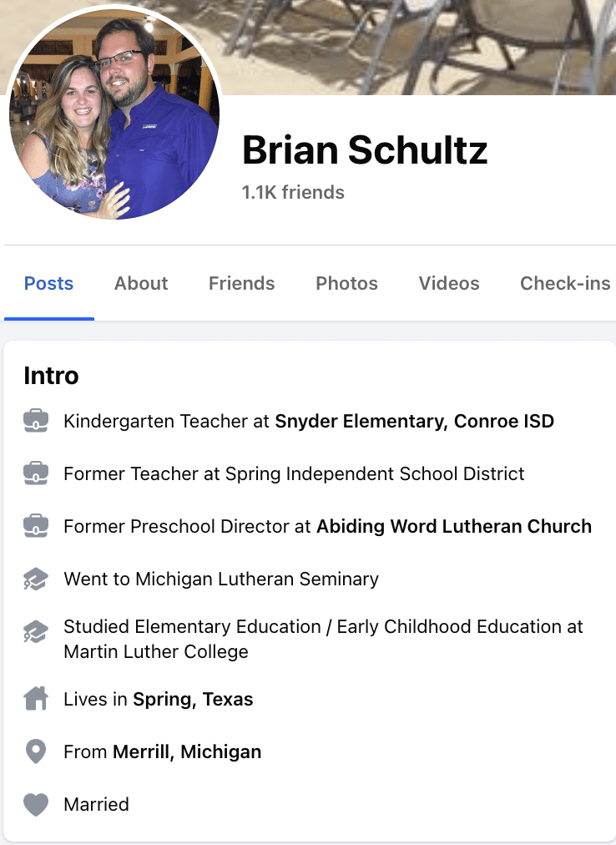The height and width of the screenshot is (845, 616).
Task: Click the heart icon beside Married
Action: [36, 805]
